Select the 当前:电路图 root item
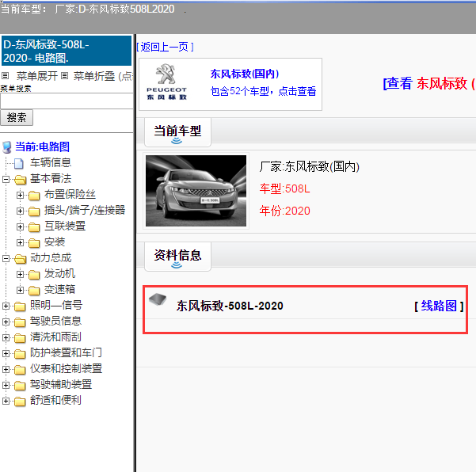The width and height of the screenshot is (476, 472). click(42, 147)
